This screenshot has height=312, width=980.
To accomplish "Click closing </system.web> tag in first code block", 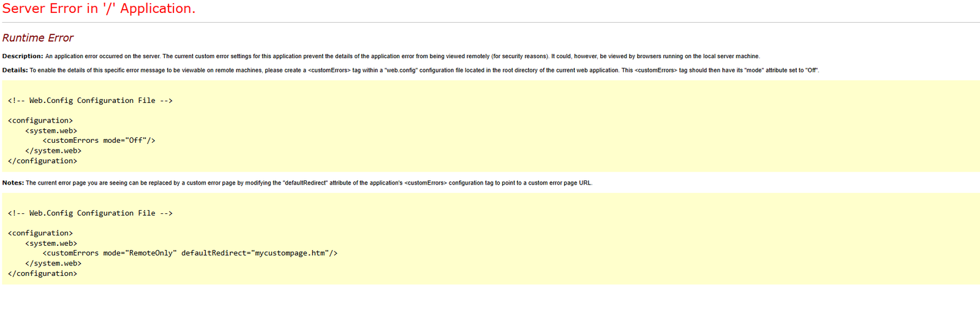I will [x=53, y=151].
